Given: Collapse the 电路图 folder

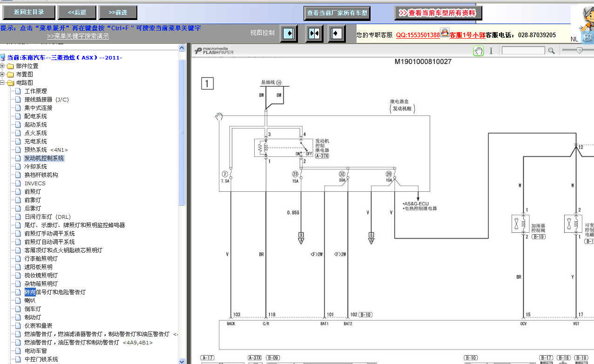Looking at the screenshot, I should pos(2,83).
